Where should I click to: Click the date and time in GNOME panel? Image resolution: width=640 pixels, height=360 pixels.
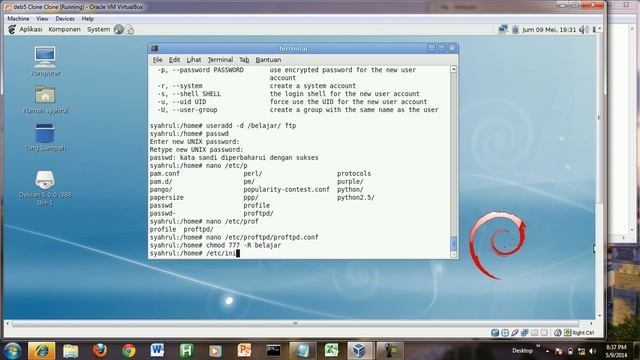(549, 29)
